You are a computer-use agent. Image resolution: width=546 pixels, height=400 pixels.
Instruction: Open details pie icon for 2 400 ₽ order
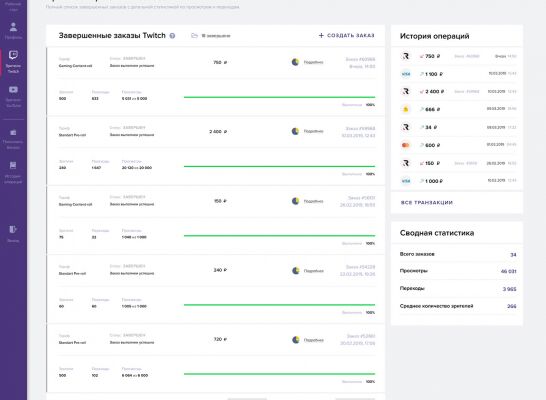(295, 131)
